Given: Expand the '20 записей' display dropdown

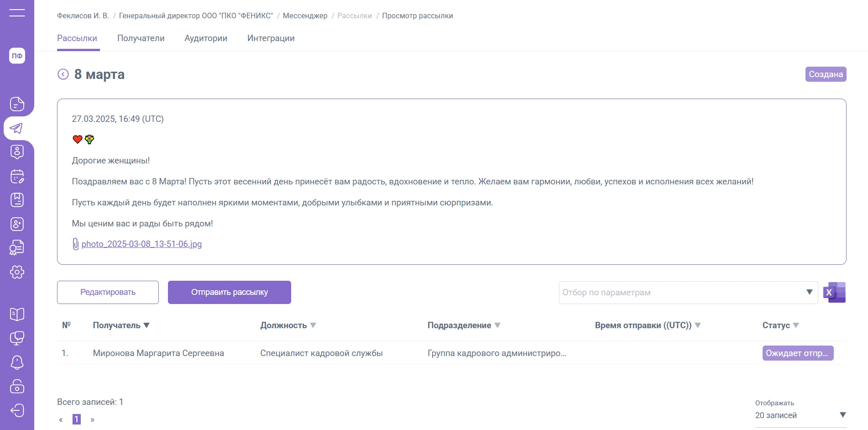Looking at the screenshot, I should click(x=800, y=415).
